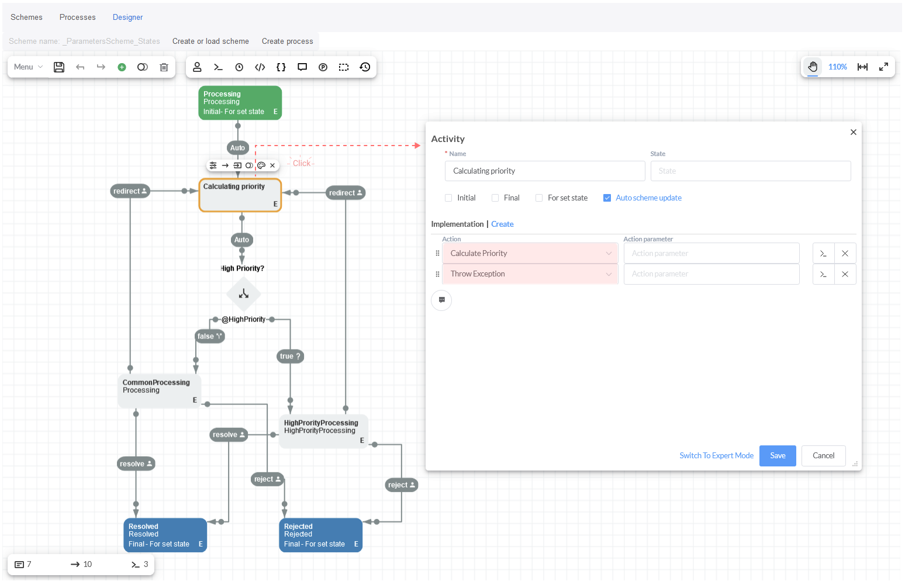Save the scheme with the floppy disk icon
This screenshot has width=905, height=588.
pyautogui.click(x=59, y=67)
